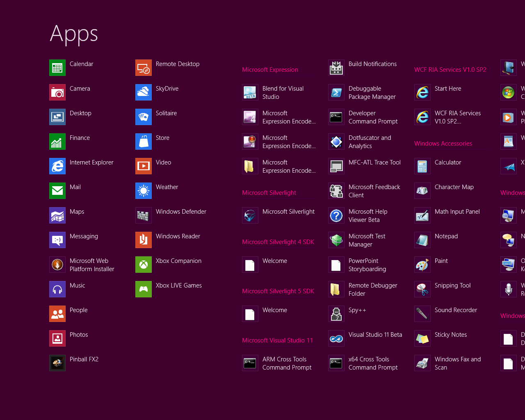Viewport: 525px width, 420px height.
Task: Launch Notepad icon
Action: point(422,240)
